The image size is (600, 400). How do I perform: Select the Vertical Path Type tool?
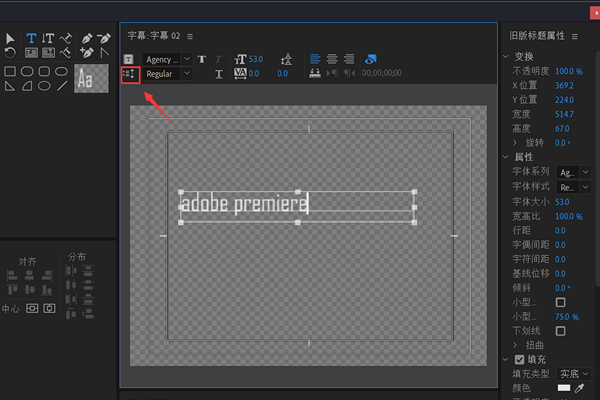click(66, 52)
